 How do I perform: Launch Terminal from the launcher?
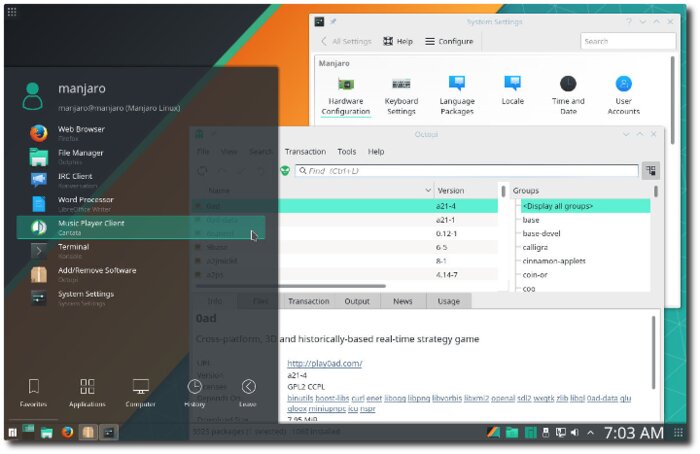pyautogui.click(x=141, y=251)
